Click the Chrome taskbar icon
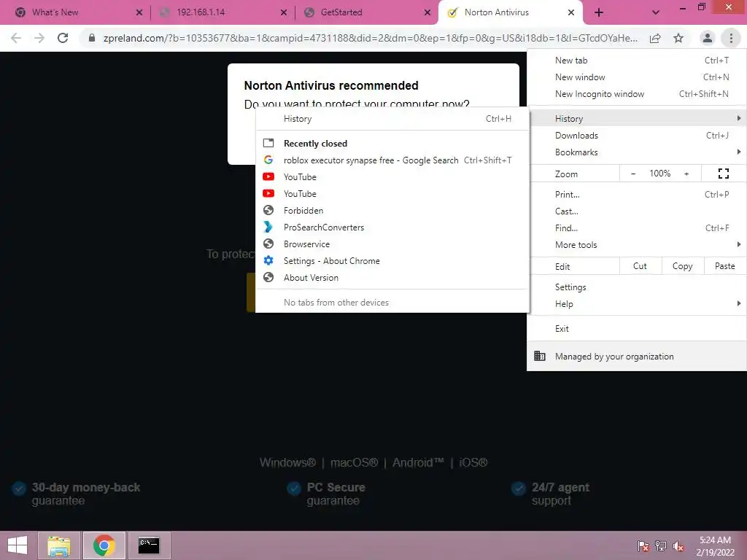Image resolution: width=747 pixels, height=560 pixels. pos(104,545)
